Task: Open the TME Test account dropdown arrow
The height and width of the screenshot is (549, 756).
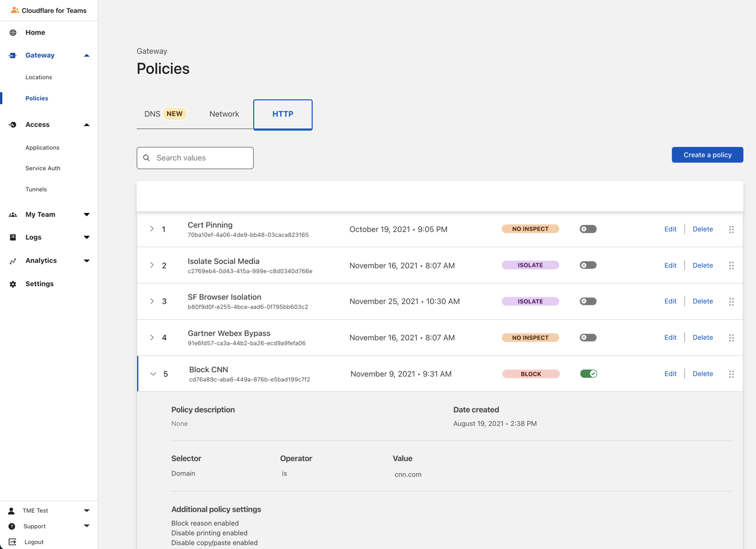Action: click(87, 511)
